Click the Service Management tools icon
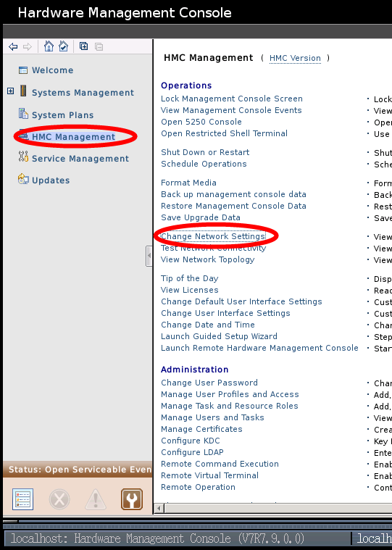Viewport: 392px width, 550px height. [23, 157]
